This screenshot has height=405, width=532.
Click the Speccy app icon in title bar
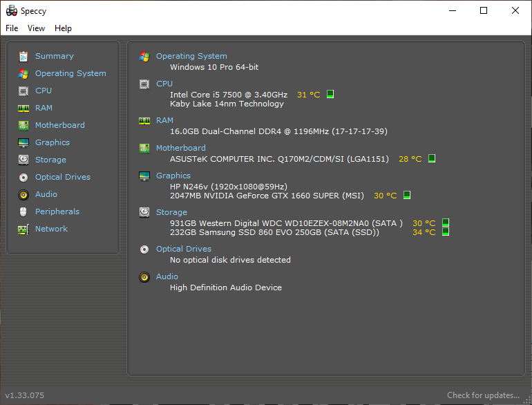(12, 10)
